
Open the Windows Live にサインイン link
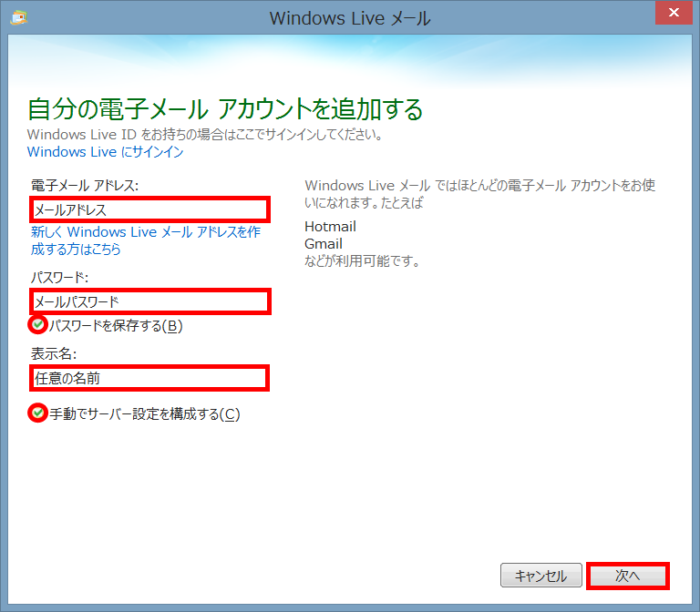[x=105, y=152]
